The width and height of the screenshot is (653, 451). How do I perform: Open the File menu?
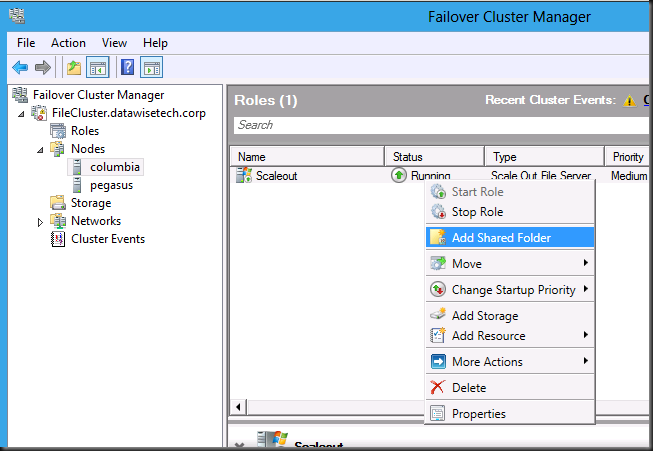coord(26,43)
